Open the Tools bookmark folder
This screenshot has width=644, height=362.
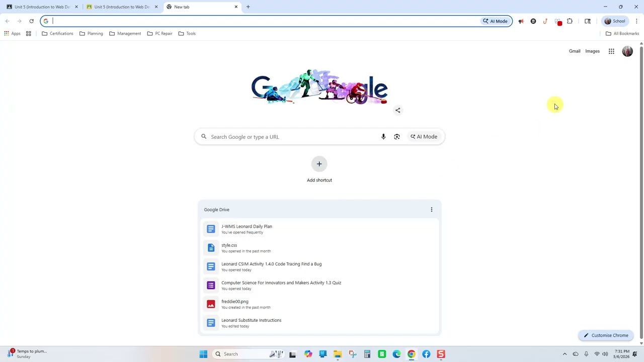click(x=187, y=33)
